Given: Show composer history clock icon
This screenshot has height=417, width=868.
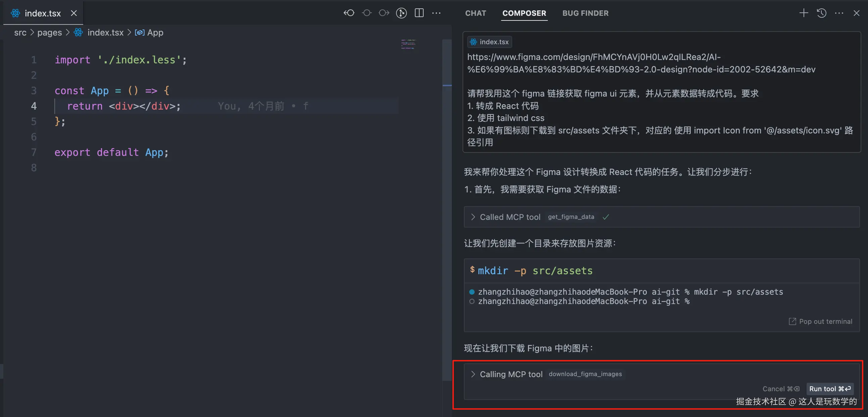Looking at the screenshot, I should point(821,13).
